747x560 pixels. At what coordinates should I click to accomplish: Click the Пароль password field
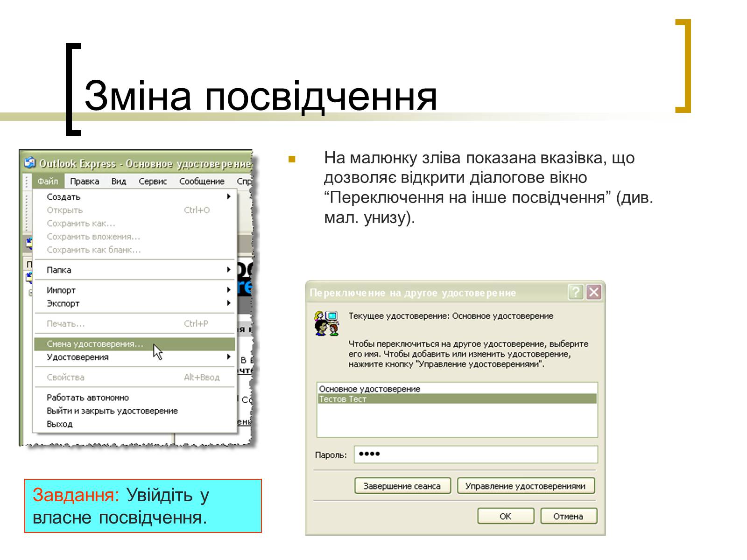coord(476,454)
